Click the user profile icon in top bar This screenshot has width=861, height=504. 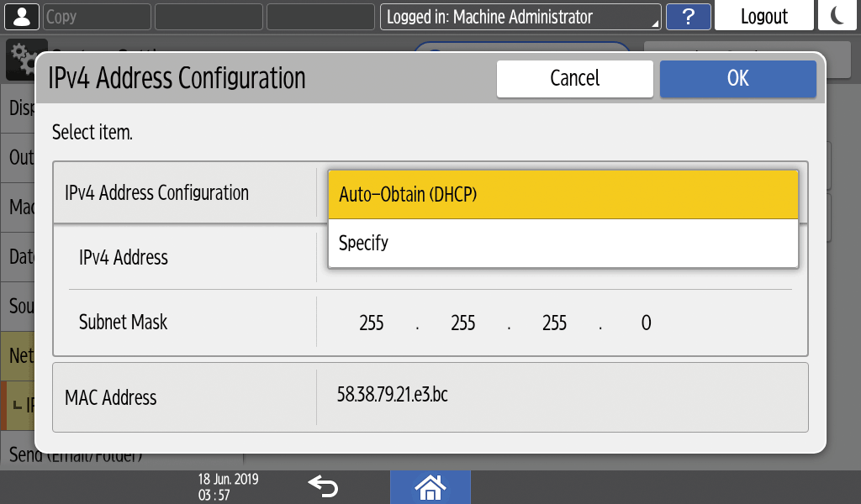coord(21,16)
